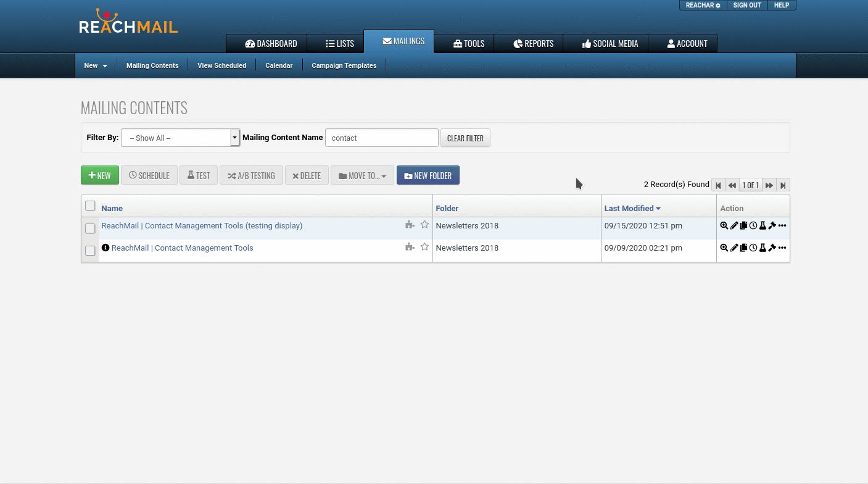The height and width of the screenshot is (484, 868).
Task: Open the 09/09/2020 Contact Management Tools mailing link
Action: point(182,248)
